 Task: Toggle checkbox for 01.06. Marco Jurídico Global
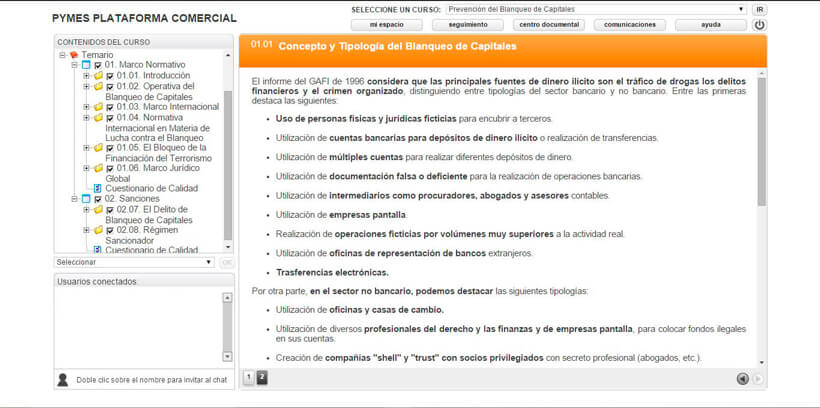coord(110,169)
